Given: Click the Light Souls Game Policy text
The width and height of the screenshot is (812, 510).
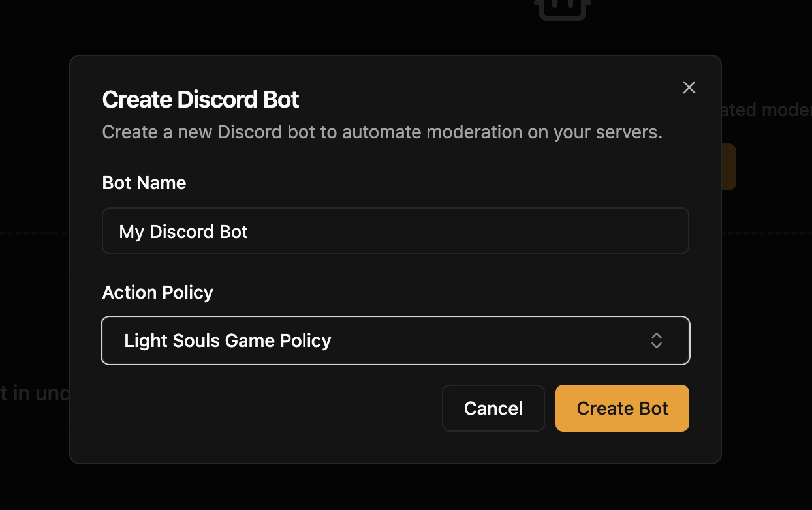Looking at the screenshot, I should (227, 340).
